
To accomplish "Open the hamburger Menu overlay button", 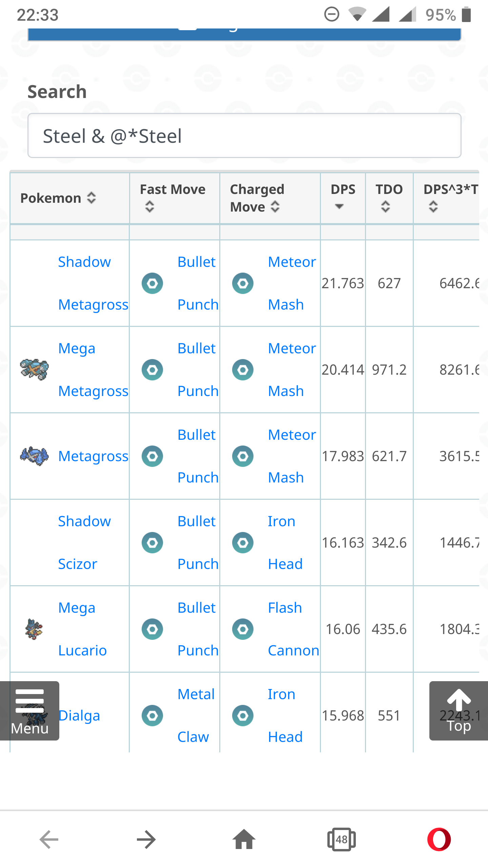I will (29, 711).
